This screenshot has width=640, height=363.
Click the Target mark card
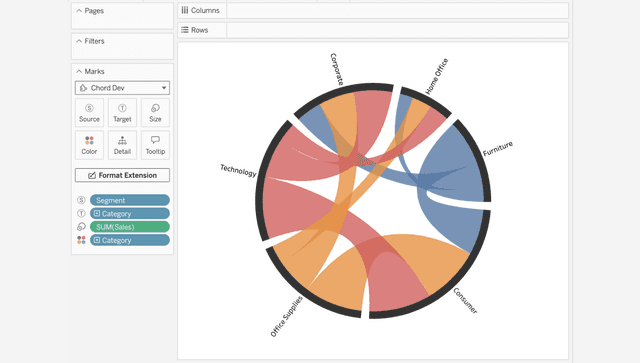coord(122,112)
